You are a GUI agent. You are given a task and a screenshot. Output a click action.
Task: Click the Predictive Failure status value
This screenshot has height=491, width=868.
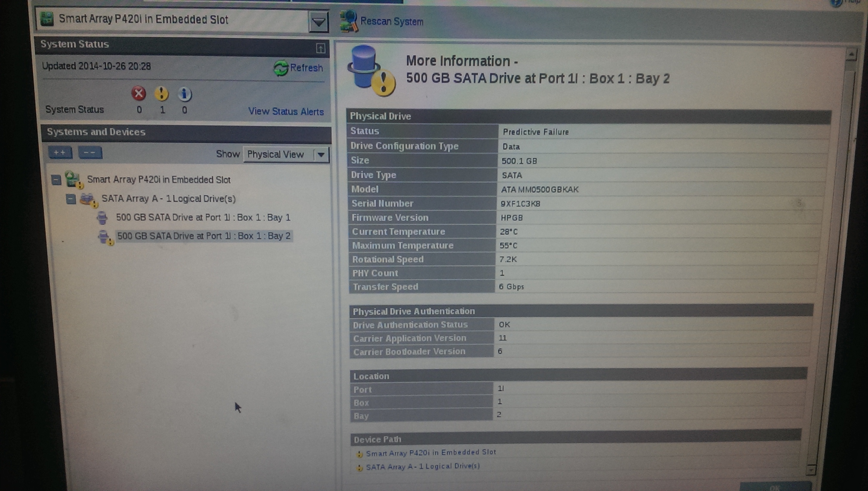click(x=536, y=132)
